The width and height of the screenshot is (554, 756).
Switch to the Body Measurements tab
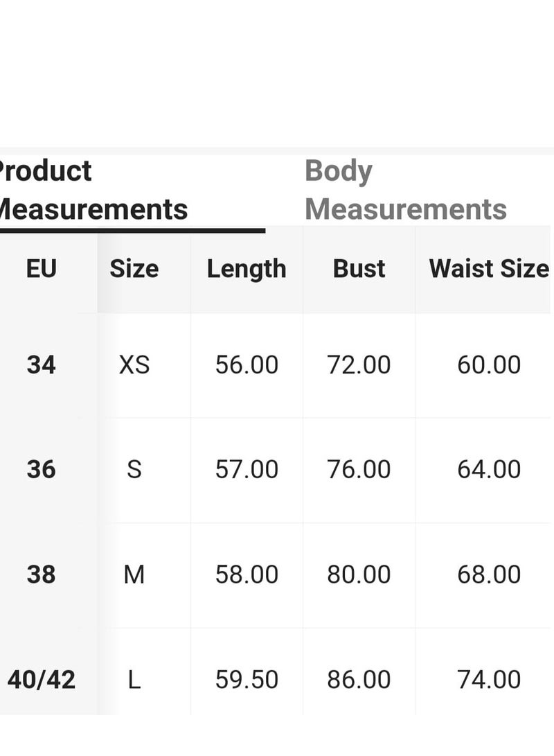(x=406, y=190)
